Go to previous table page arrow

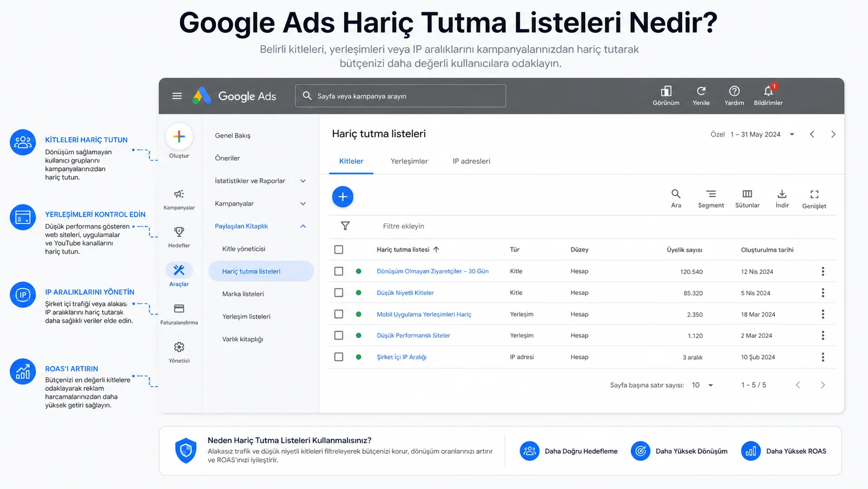click(798, 385)
